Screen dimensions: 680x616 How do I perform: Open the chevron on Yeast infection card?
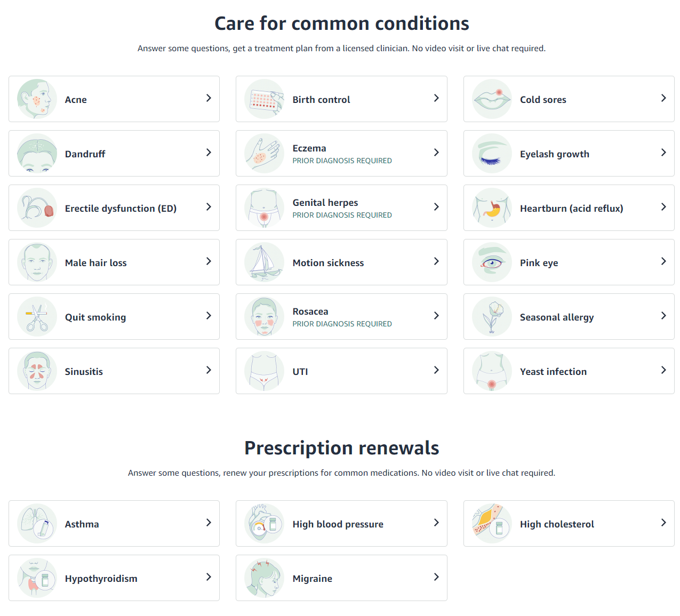[x=663, y=371]
